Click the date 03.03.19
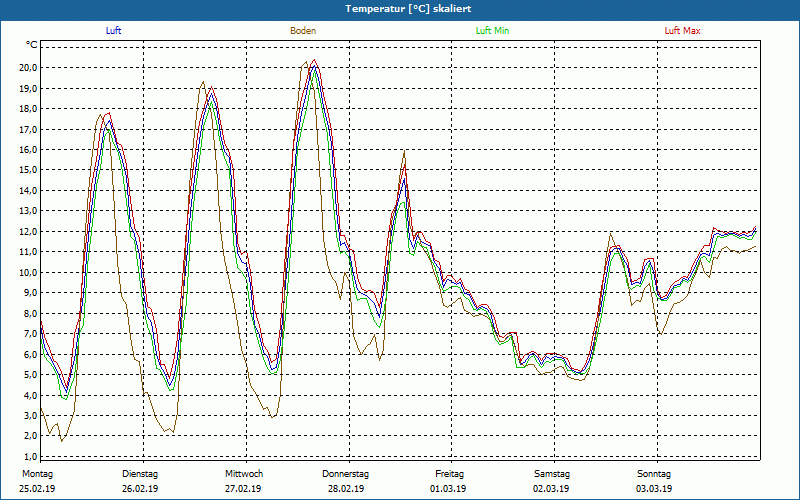Viewport: 800px width, 500px height. click(x=654, y=489)
